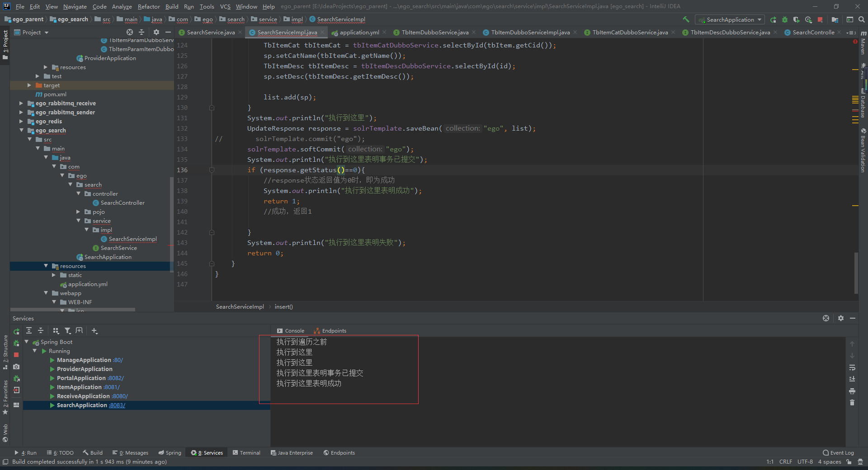Open SearchApplication :8083/ link

(117, 405)
